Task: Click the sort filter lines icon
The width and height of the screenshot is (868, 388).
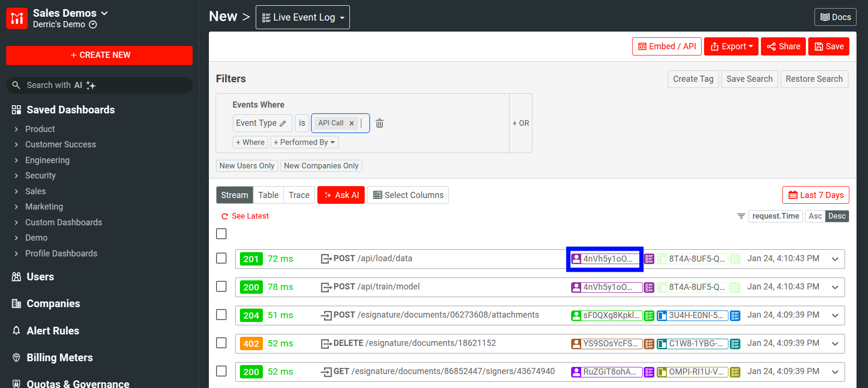Action: (741, 216)
